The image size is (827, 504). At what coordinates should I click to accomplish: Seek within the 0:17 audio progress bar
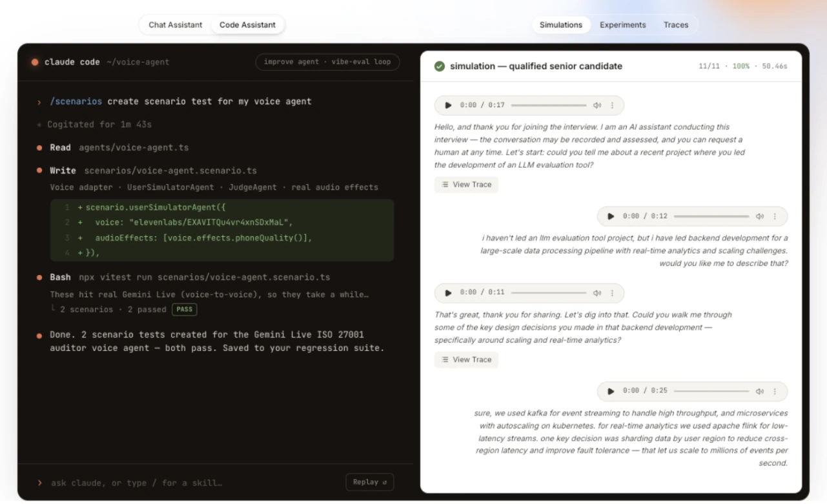click(548, 105)
